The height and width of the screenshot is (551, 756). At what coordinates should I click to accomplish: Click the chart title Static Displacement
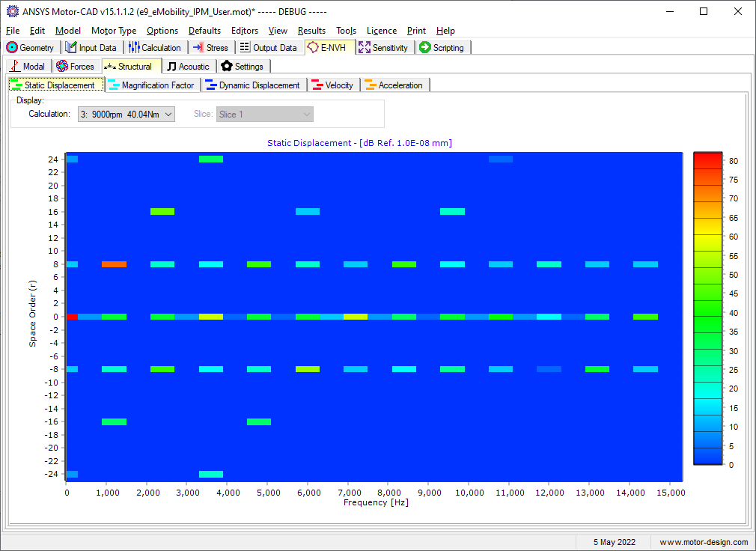point(359,143)
